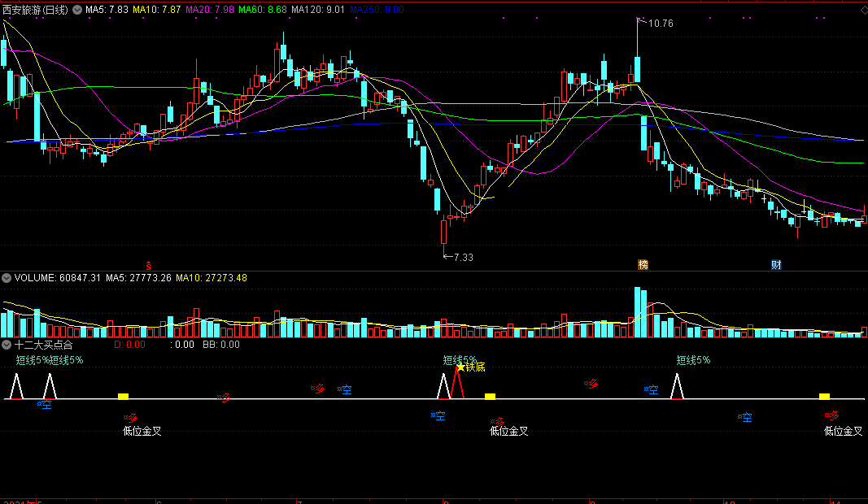Click the 西安旅游(日线) chart title
Image resolution: width=868 pixels, height=504 pixels.
click(36, 10)
